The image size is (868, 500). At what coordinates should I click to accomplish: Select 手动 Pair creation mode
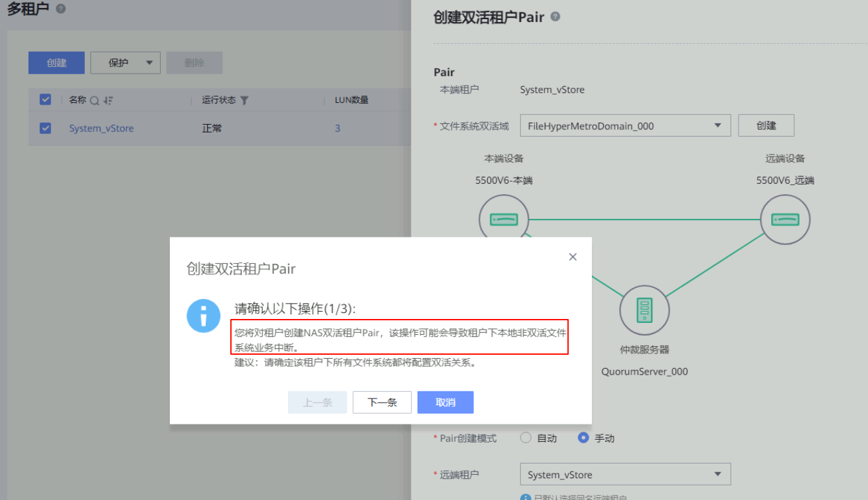pyautogui.click(x=584, y=438)
